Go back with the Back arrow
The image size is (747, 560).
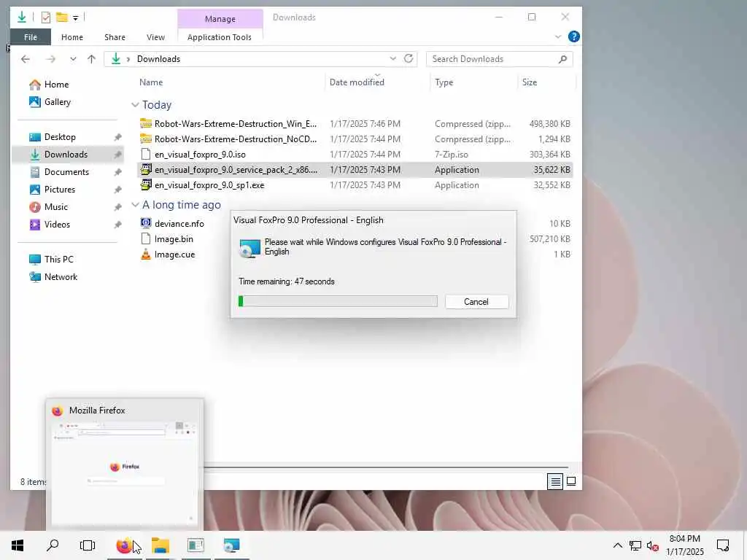[26, 59]
